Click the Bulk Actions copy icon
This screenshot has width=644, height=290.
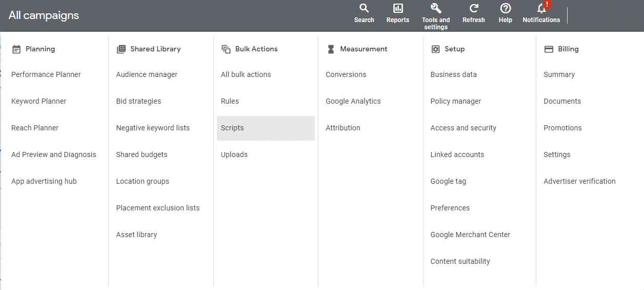tap(226, 49)
